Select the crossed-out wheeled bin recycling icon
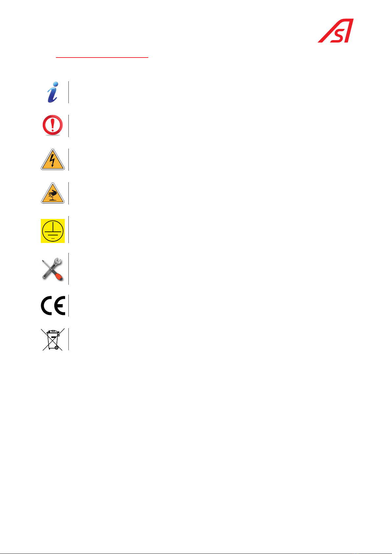Image resolution: width=392 pixels, height=554 pixels. (x=53, y=339)
